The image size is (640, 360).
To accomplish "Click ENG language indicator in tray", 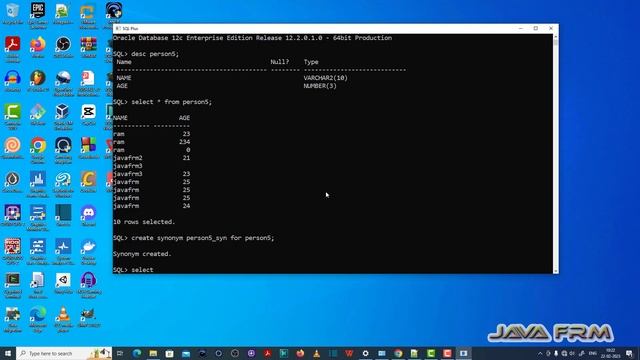I will 593,353.
